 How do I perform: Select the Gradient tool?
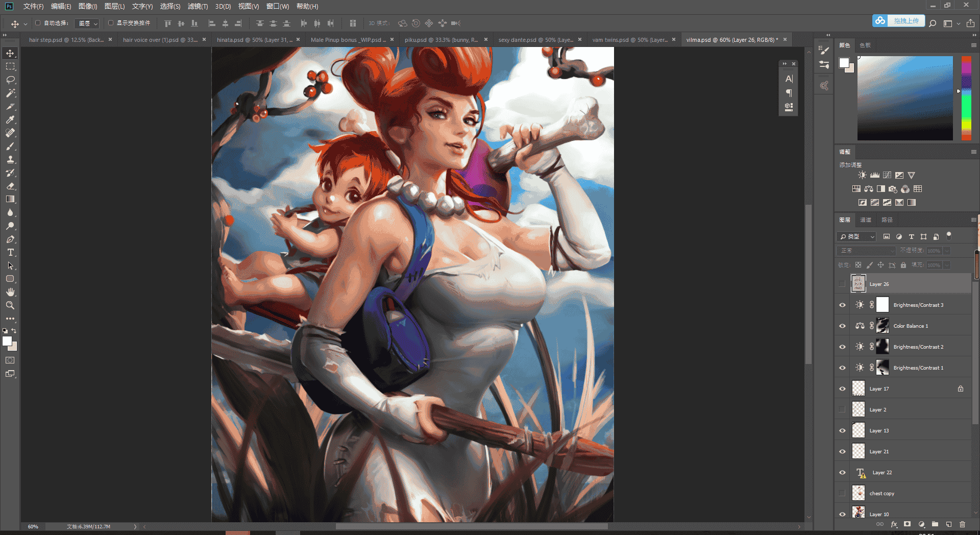[10, 199]
